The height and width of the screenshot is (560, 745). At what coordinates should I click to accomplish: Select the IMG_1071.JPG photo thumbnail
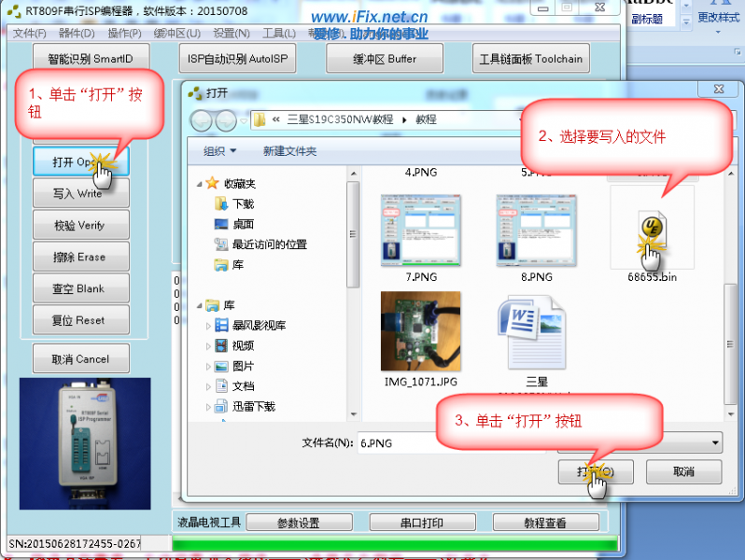coord(421,331)
